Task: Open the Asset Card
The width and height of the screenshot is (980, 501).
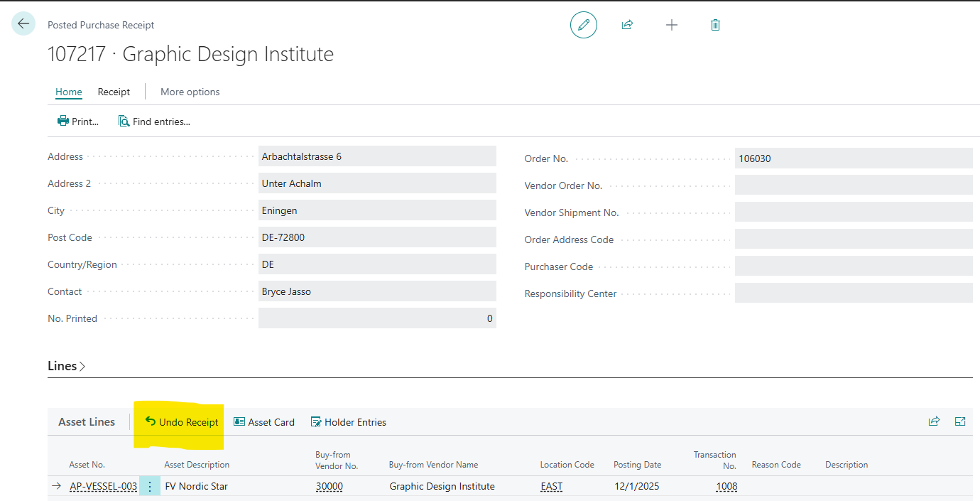Action: (264, 422)
